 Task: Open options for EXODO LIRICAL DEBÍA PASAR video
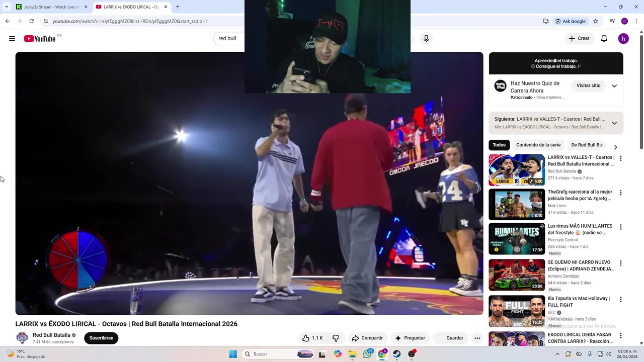(x=620, y=335)
